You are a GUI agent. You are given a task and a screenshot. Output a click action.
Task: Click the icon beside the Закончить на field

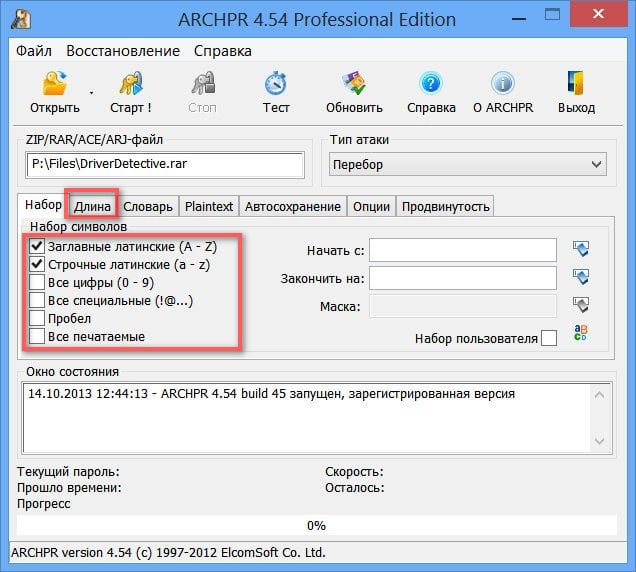click(x=581, y=277)
